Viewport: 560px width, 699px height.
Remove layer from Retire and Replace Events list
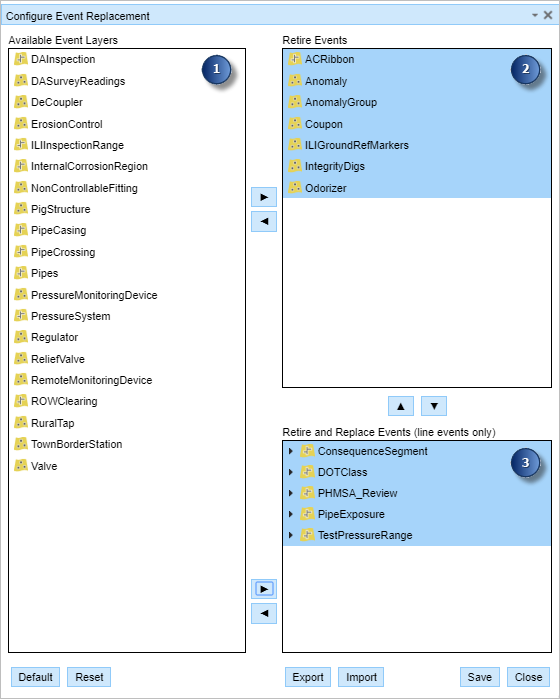(x=264, y=613)
